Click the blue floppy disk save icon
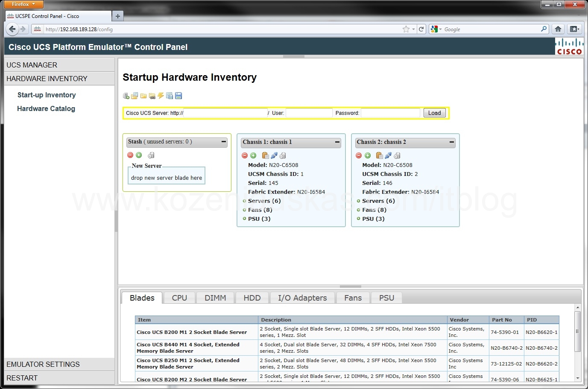 [178, 96]
